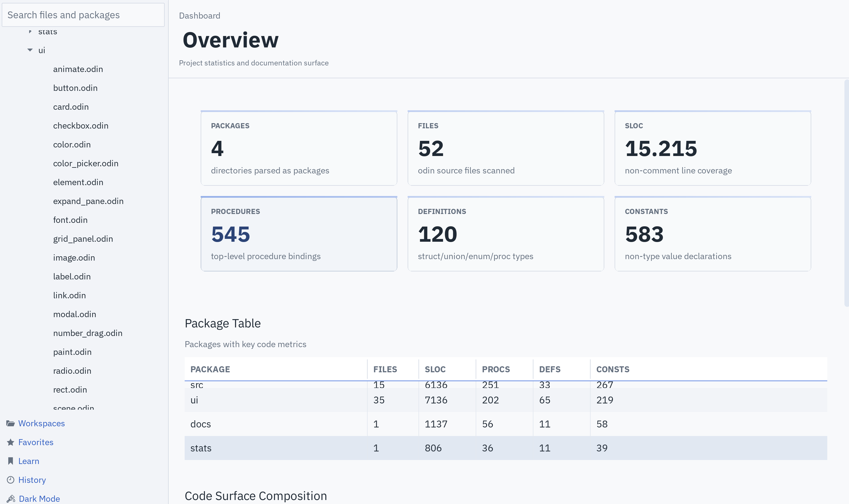This screenshot has width=849, height=504.
Task: Open animate.odin in the file tree
Action: click(x=78, y=69)
